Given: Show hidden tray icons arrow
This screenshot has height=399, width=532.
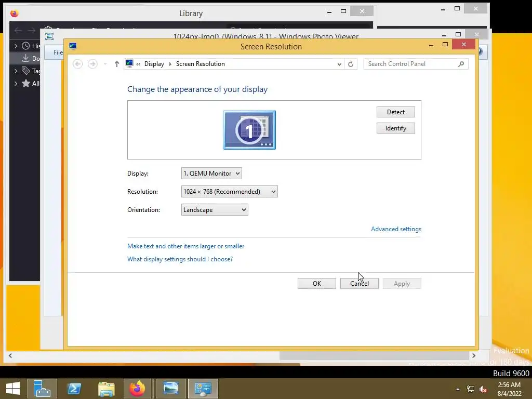Looking at the screenshot, I should 458,389.
